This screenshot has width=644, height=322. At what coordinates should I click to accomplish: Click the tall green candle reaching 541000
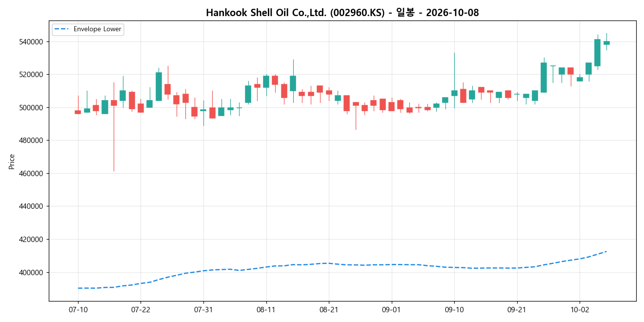[597, 53]
